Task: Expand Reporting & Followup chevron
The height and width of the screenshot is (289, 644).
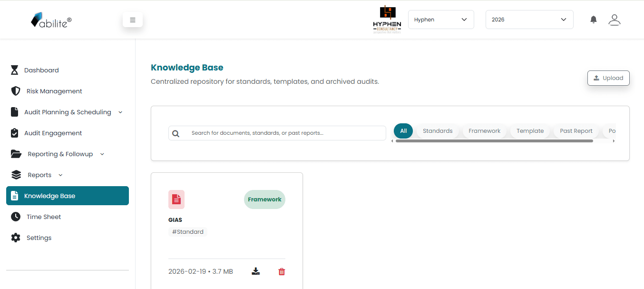Action: pyautogui.click(x=102, y=154)
